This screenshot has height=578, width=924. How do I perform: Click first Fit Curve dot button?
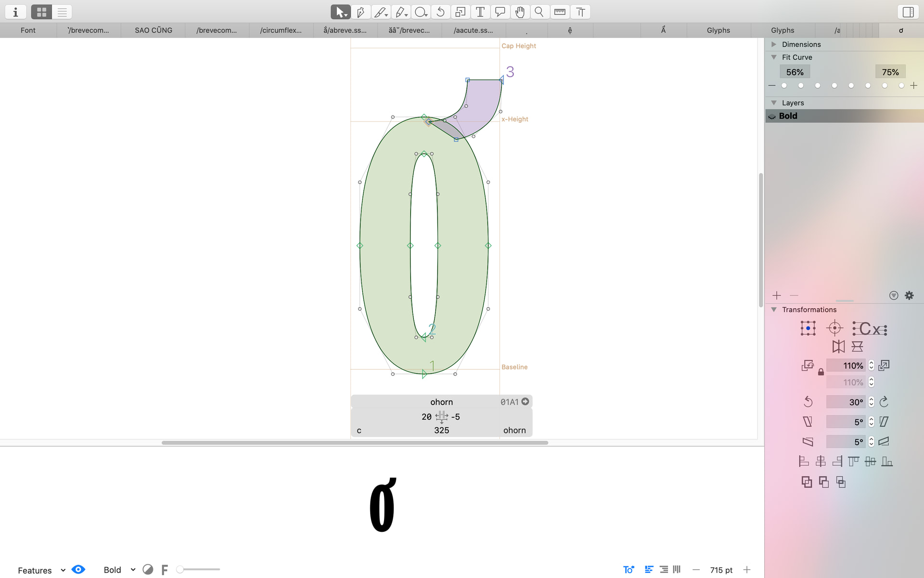coord(784,86)
